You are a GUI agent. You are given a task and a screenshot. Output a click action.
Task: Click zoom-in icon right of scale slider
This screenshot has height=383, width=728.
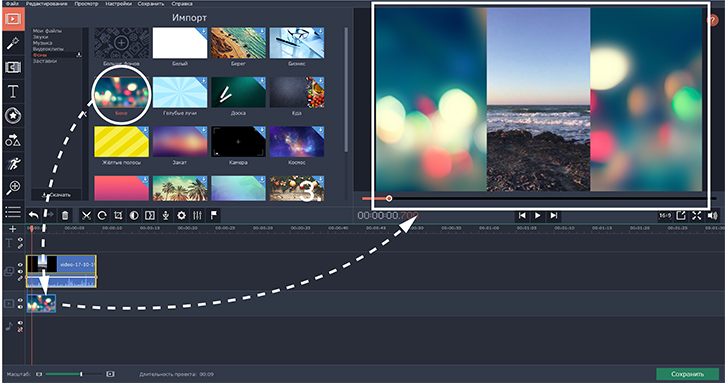[x=110, y=374]
